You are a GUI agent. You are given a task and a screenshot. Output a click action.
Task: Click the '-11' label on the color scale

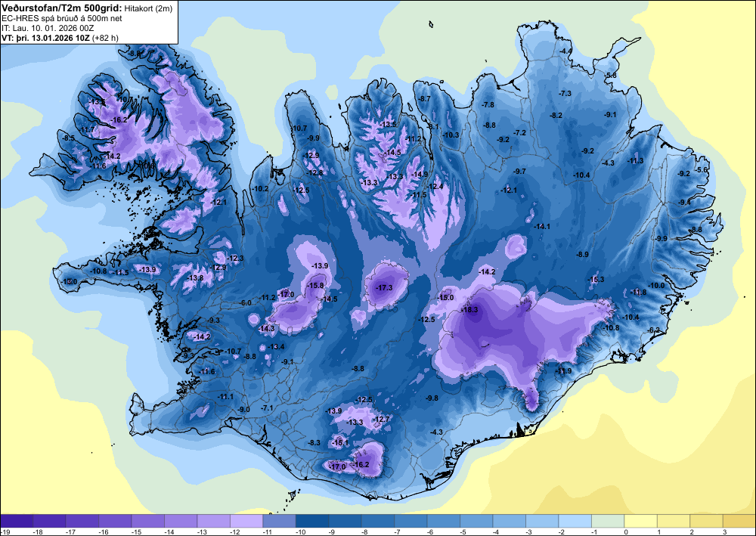point(267,531)
